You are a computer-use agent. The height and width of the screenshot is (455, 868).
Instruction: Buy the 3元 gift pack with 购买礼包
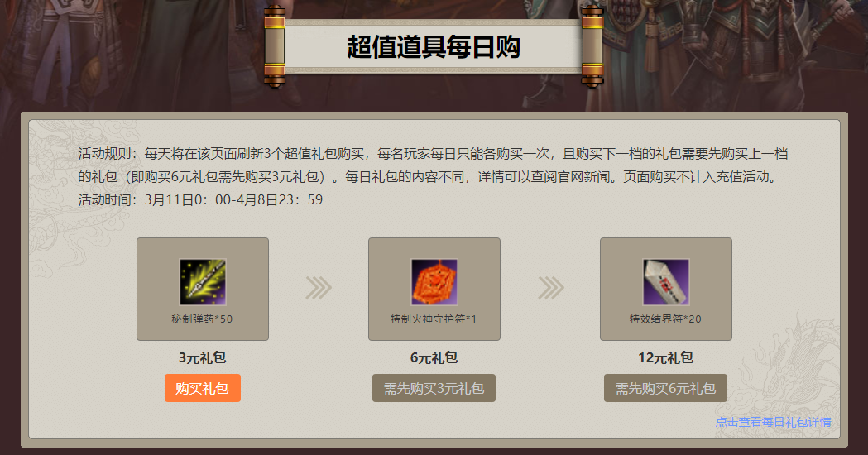pos(203,388)
